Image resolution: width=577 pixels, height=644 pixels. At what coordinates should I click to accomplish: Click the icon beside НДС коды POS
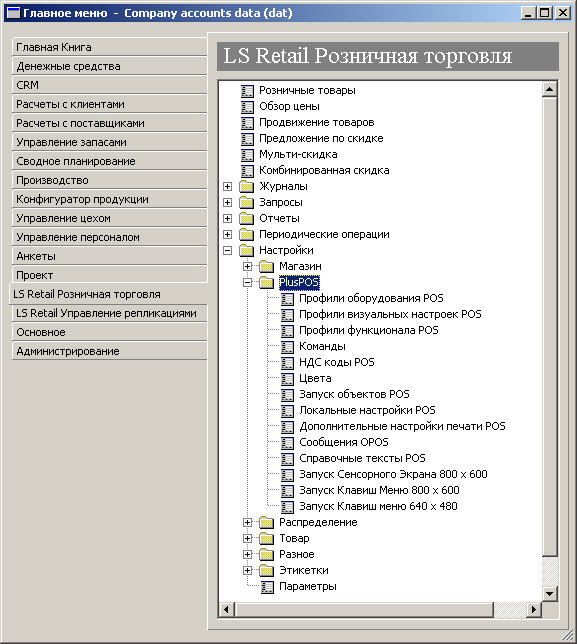[x=287, y=363]
